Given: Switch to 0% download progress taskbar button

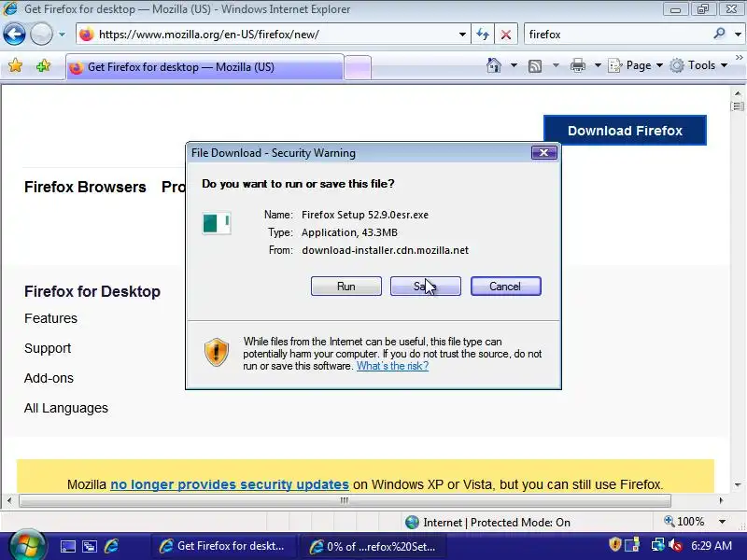Looking at the screenshot, I should [x=373, y=546].
